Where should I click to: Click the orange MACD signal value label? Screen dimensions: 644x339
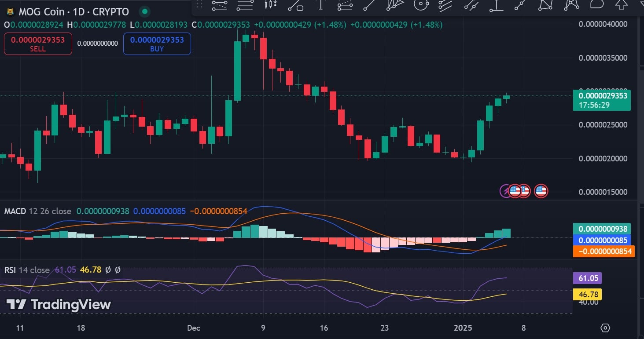602,252
